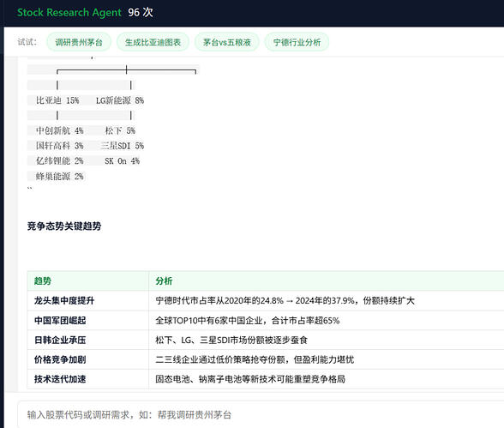The width and height of the screenshot is (504, 428).
Task: Click the Stock Research Agent title
Action: point(69,13)
